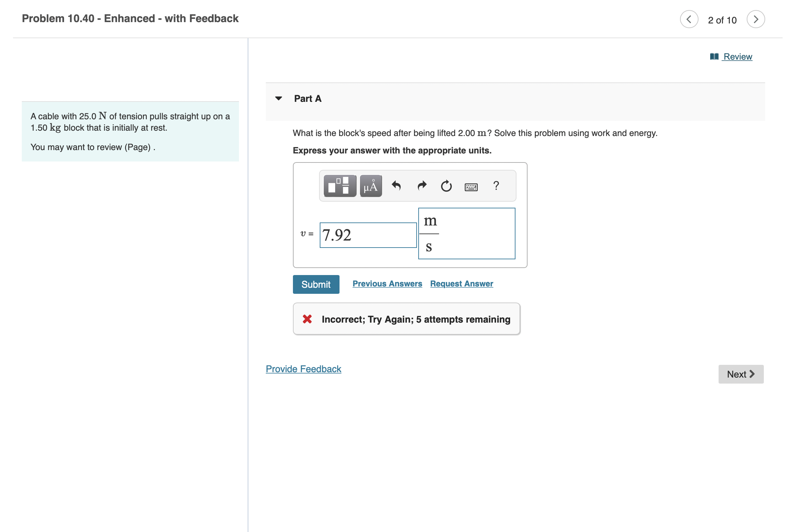Click Request Answer
The image size is (796, 532).
pos(461,283)
